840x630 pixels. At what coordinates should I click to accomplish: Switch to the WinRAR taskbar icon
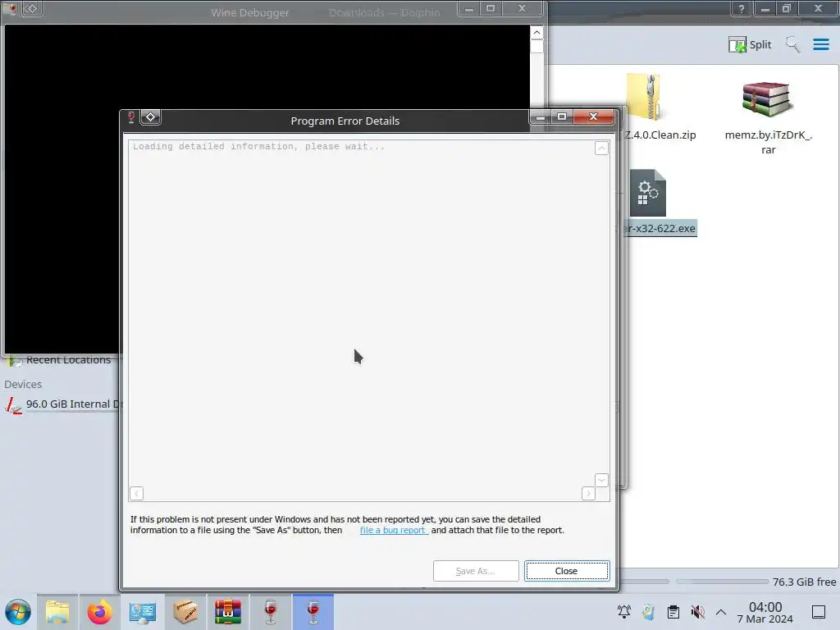228,612
